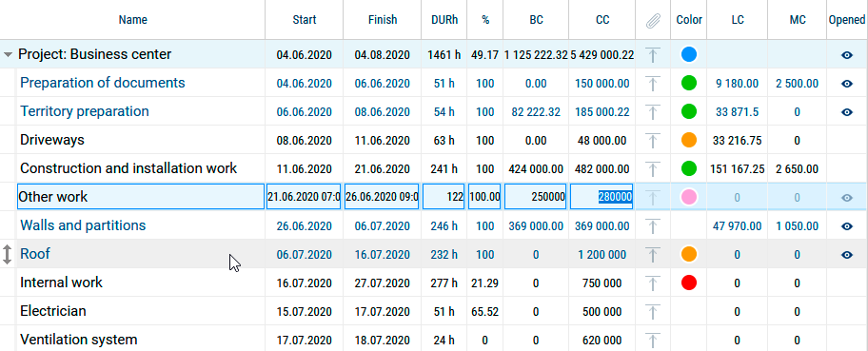Click the BC column header
This screenshot has height=351, width=868.
click(x=536, y=20)
